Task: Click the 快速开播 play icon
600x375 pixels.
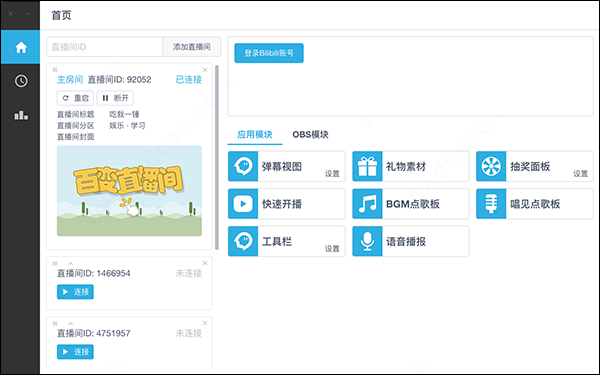Action: 243,204
